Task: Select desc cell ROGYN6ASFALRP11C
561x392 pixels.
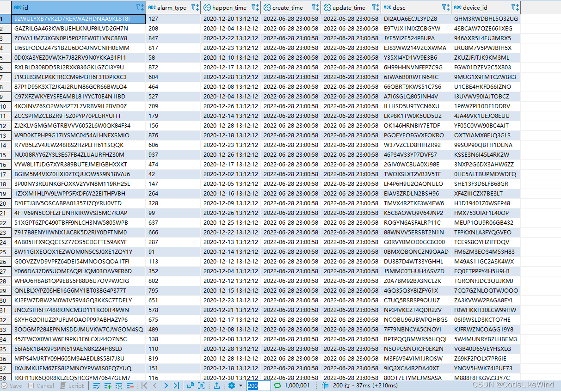Action: click(x=416, y=223)
